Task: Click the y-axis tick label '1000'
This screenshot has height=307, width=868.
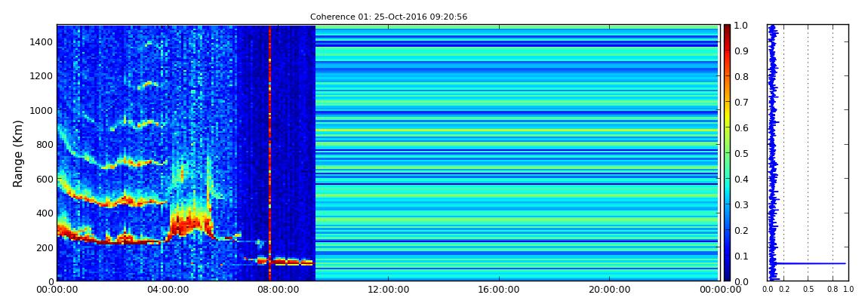Action: [x=42, y=111]
